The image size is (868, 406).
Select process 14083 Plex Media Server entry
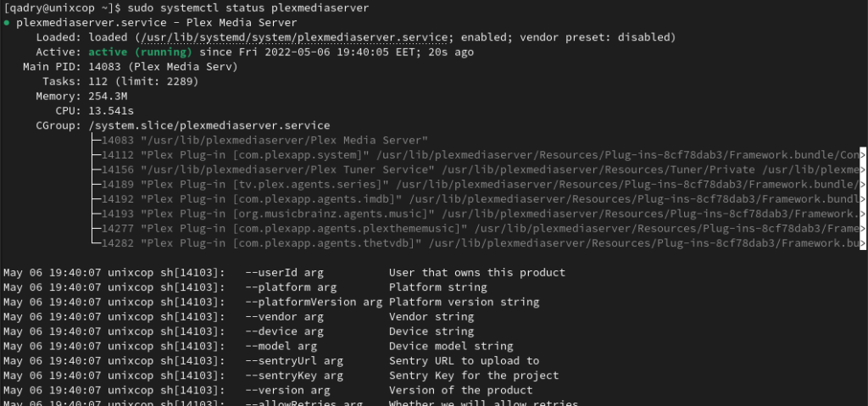264,140
